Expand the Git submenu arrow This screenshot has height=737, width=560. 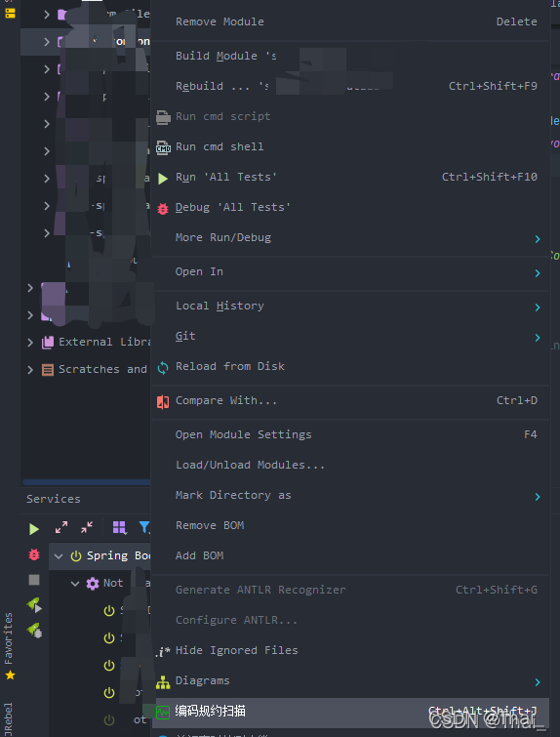point(538,338)
